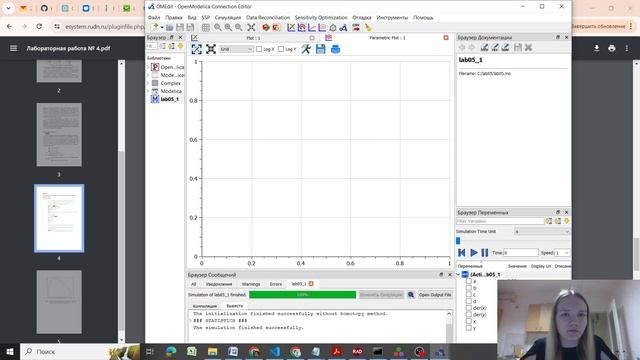Click the new Modelica class icon
This screenshot has width=640, height=360.
click(154, 27)
